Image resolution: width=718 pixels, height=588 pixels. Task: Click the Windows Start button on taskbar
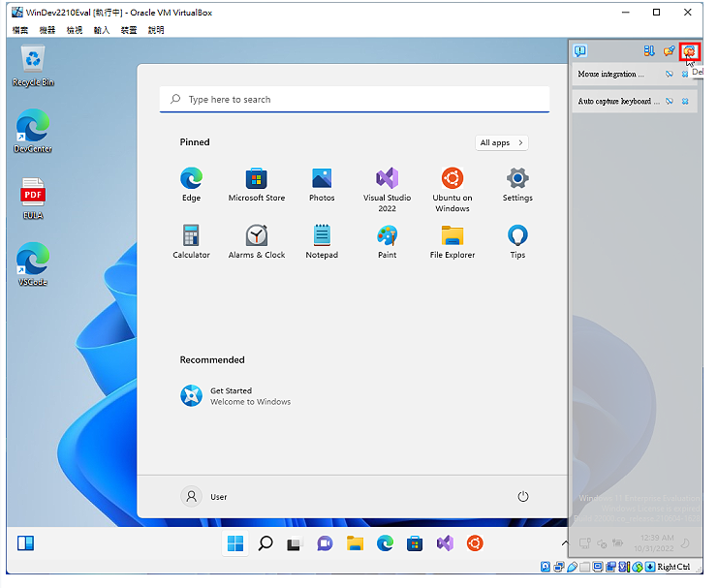[235, 543]
